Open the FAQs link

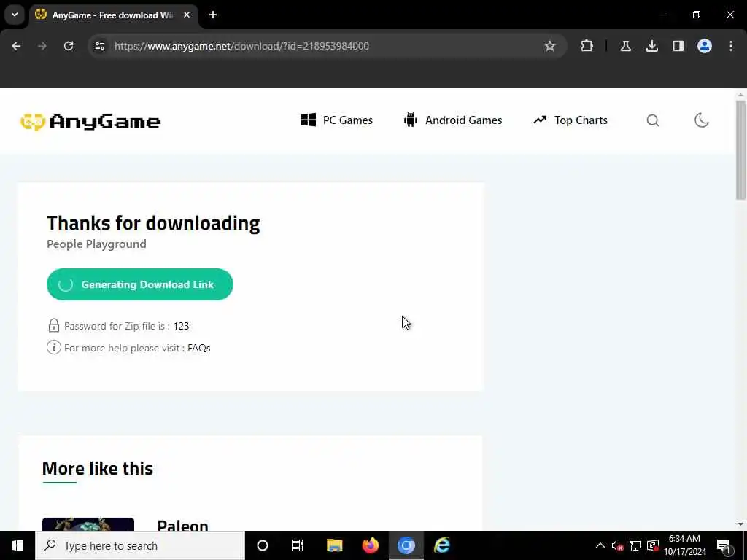tap(198, 348)
